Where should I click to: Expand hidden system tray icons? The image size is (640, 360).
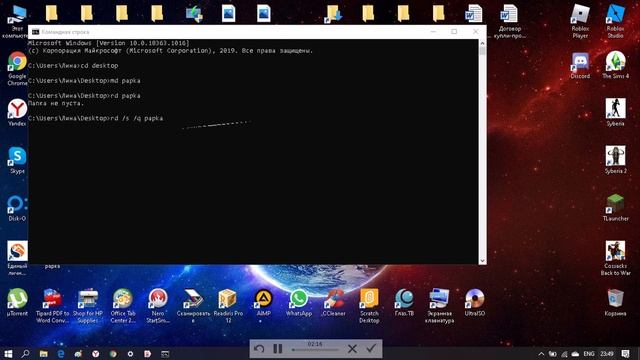click(x=541, y=354)
